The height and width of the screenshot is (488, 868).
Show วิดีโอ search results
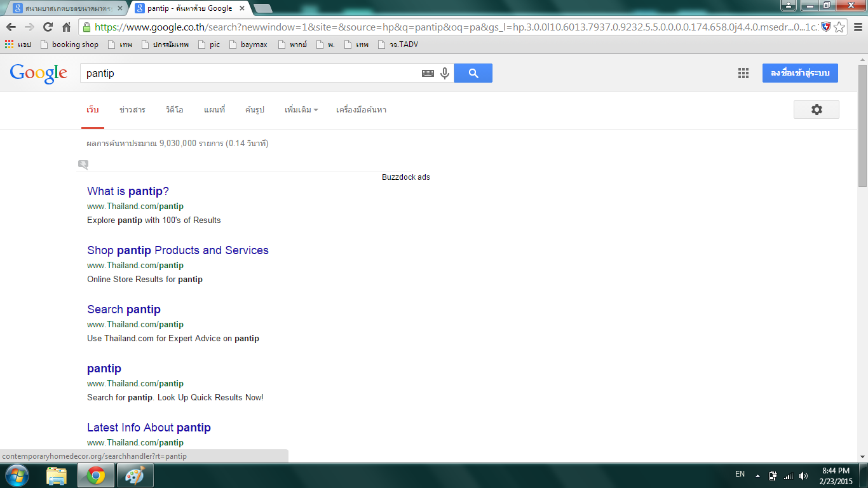click(175, 110)
